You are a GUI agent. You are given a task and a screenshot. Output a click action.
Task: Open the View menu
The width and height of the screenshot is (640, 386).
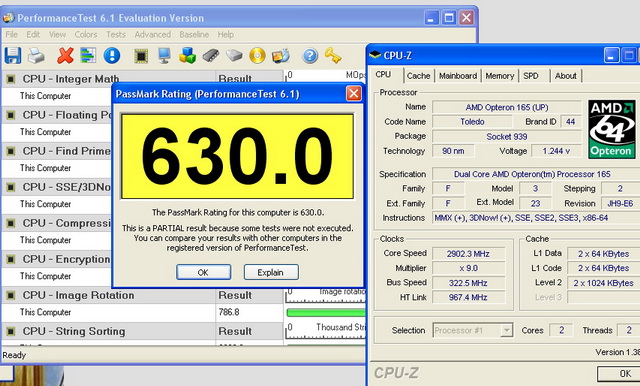(x=57, y=35)
